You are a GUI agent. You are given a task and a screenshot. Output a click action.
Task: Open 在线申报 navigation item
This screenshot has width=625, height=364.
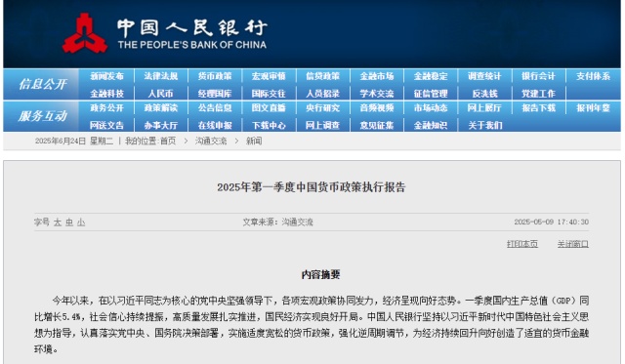[215, 126]
